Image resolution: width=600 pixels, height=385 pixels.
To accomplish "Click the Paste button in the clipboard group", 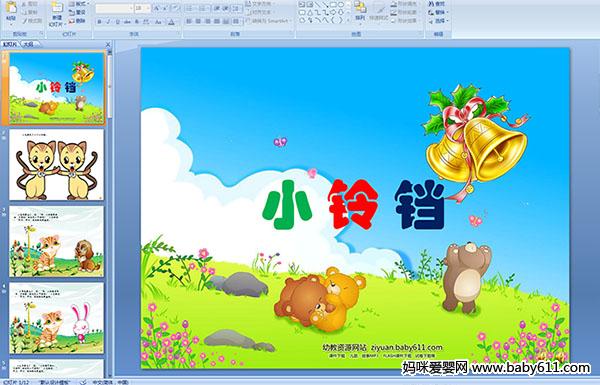I will click(11, 12).
